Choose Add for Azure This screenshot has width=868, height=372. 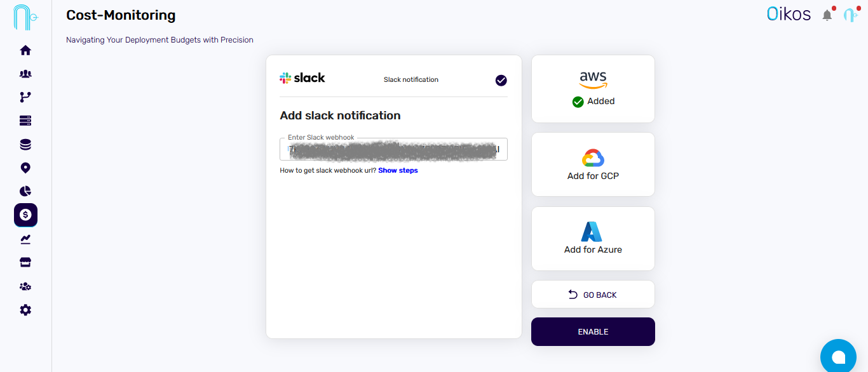[x=592, y=239]
